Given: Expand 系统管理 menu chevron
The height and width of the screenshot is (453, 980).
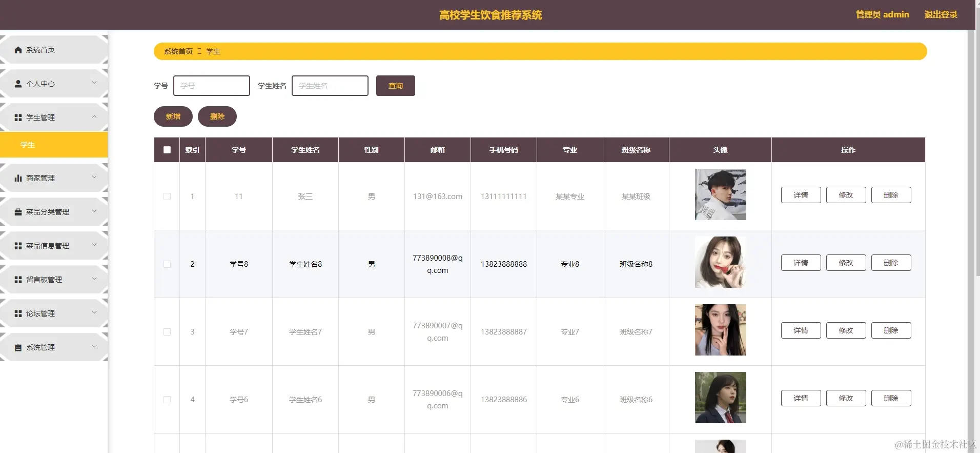Looking at the screenshot, I should click(94, 346).
